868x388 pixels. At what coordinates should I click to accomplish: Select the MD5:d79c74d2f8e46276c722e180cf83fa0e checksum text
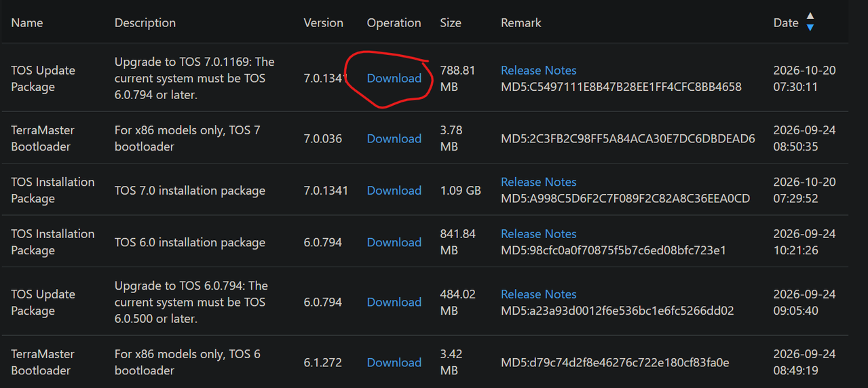tap(615, 362)
